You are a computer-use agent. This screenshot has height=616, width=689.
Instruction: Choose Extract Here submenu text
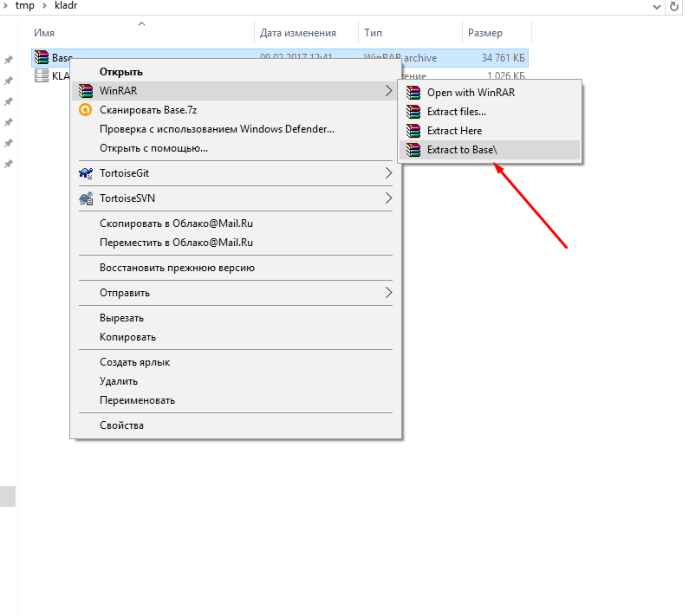(x=454, y=131)
